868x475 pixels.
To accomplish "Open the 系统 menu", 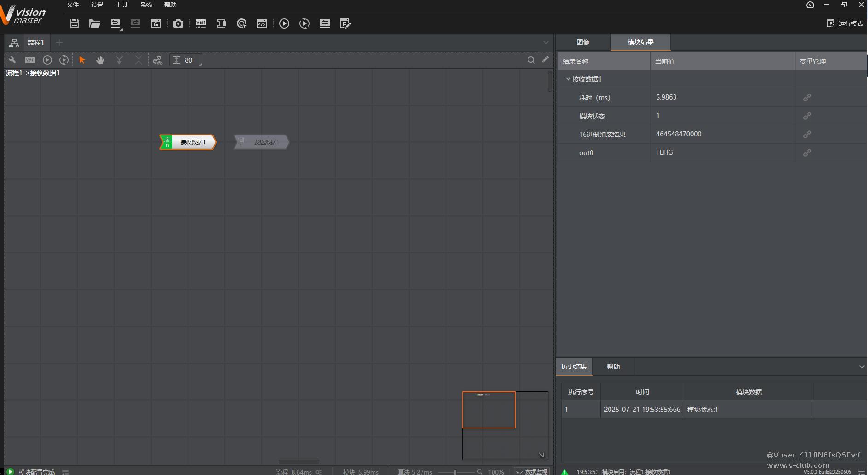I will 146,5.
